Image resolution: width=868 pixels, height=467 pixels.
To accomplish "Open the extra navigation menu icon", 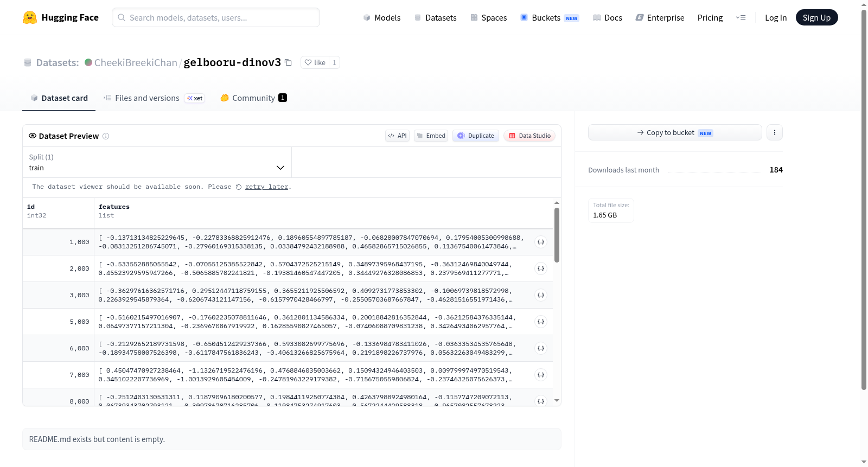I will 741,17.
